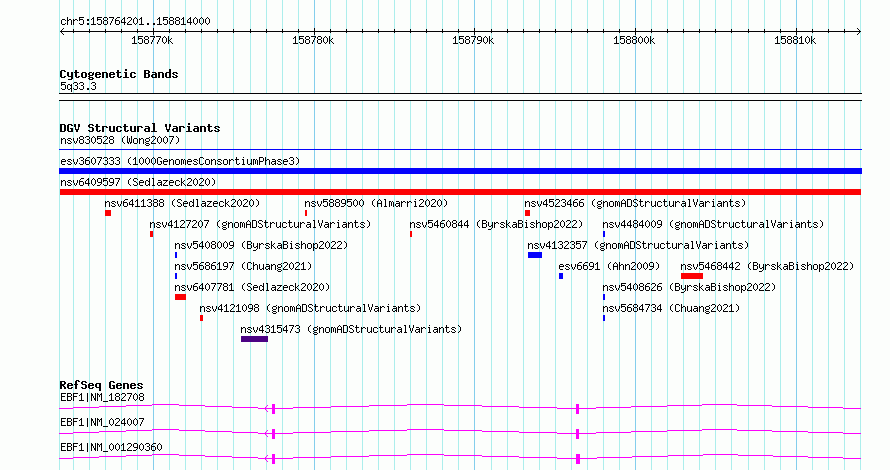Screen dimensions: 890x470
Task: Click blue marker under nsv5408626
Action: [604, 297]
